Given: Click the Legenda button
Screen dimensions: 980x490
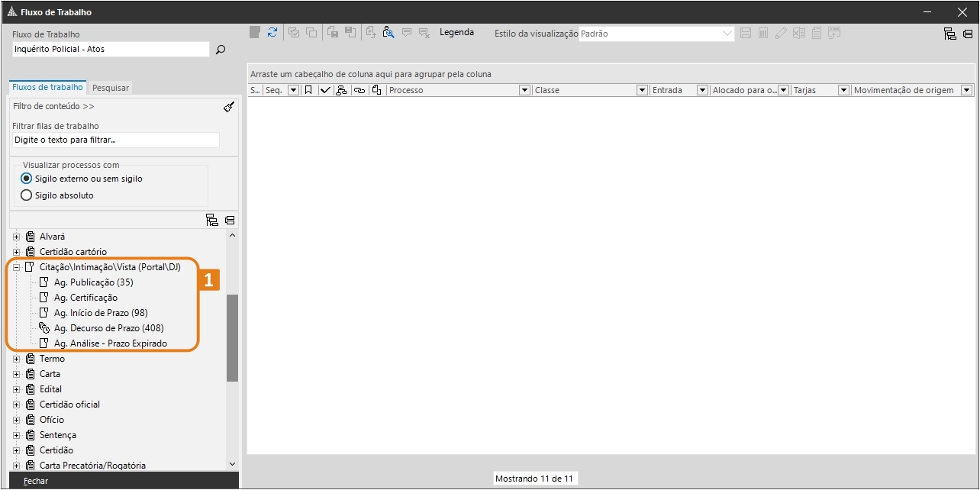Looking at the screenshot, I should tap(456, 32).
